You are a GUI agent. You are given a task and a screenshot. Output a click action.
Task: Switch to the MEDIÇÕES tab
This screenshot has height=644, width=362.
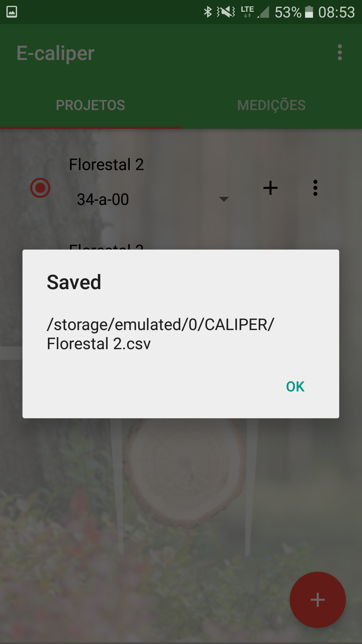[x=271, y=105]
